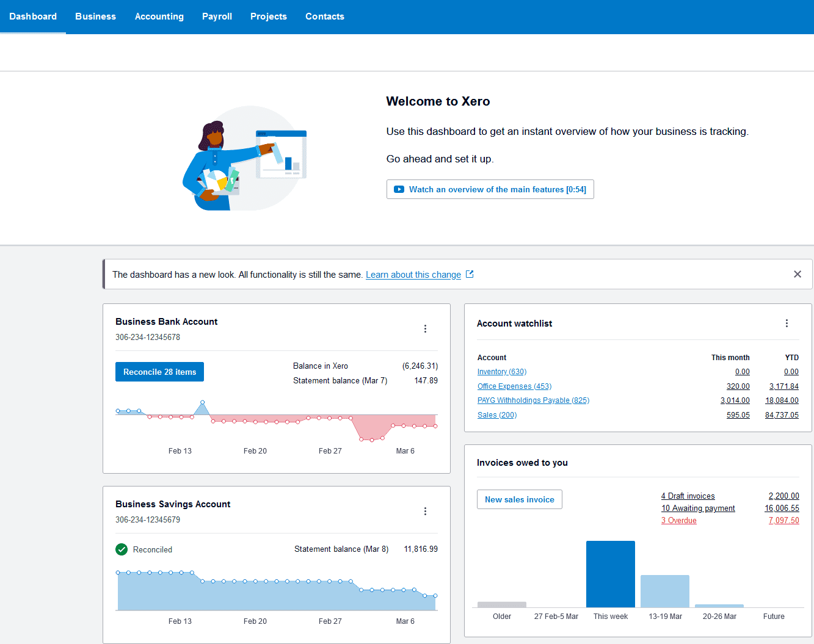Screen dimensions: 814x644
Task: Click overdue amount 7,097.50
Action: coord(784,521)
